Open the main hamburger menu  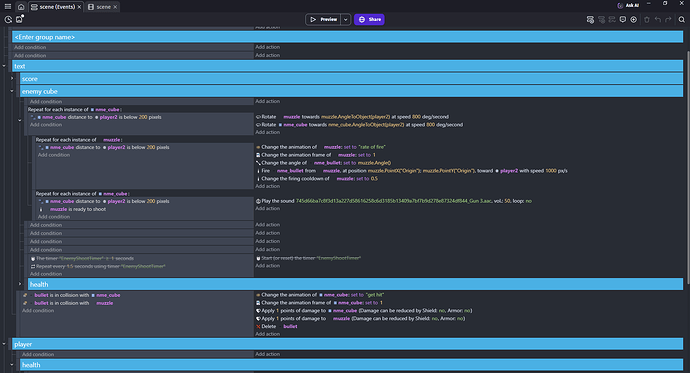[x=7, y=7]
